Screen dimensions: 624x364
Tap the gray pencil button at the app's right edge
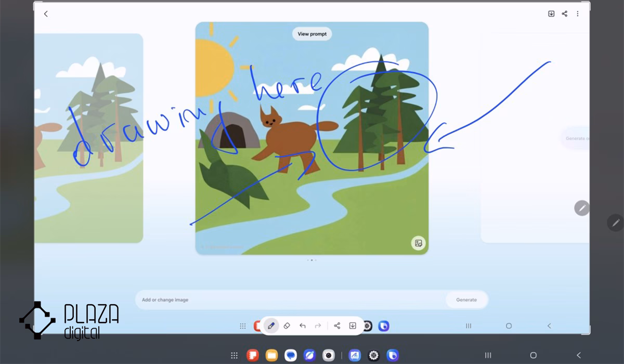pos(582,208)
